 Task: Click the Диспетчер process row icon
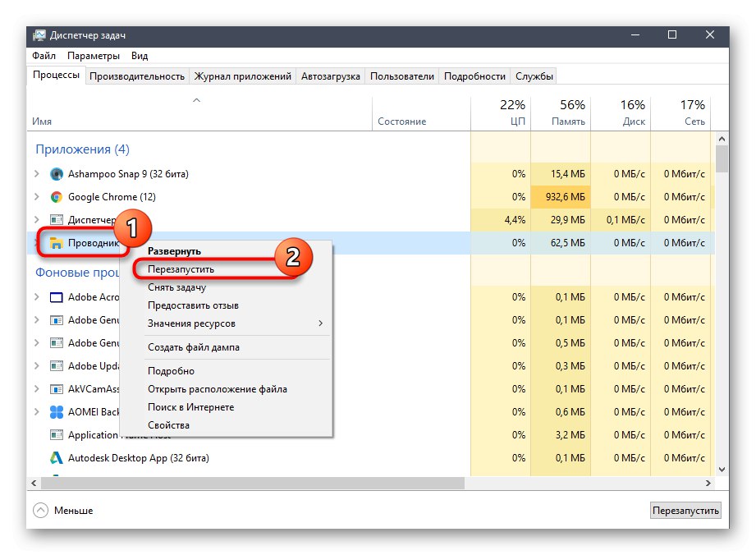click(57, 220)
